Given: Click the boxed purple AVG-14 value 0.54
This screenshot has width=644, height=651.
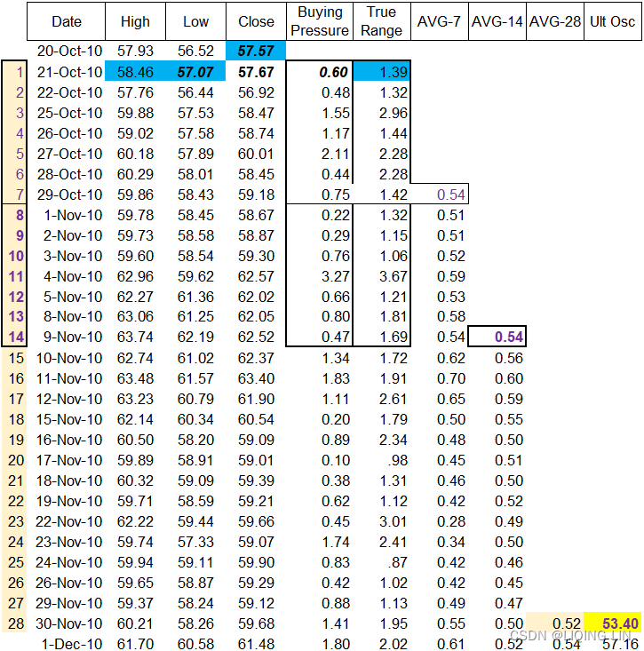Looking at the screenshot, I should (497, 337).
